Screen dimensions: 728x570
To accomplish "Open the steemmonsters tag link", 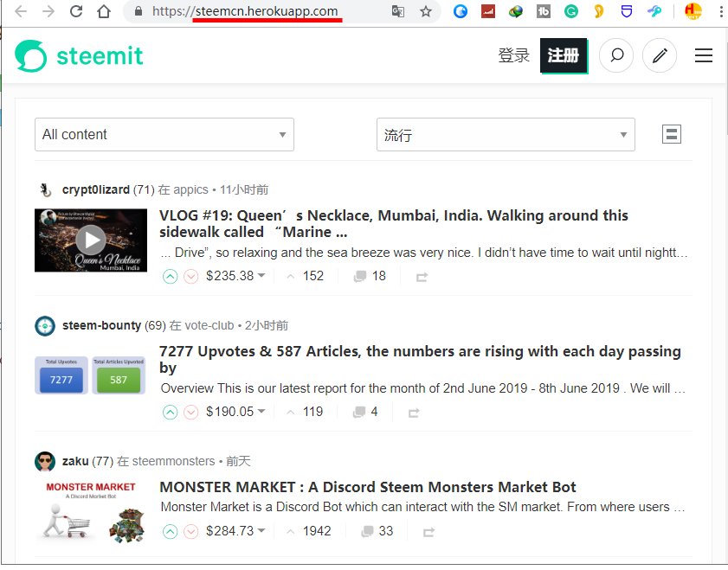I will (x=174, y=462).
